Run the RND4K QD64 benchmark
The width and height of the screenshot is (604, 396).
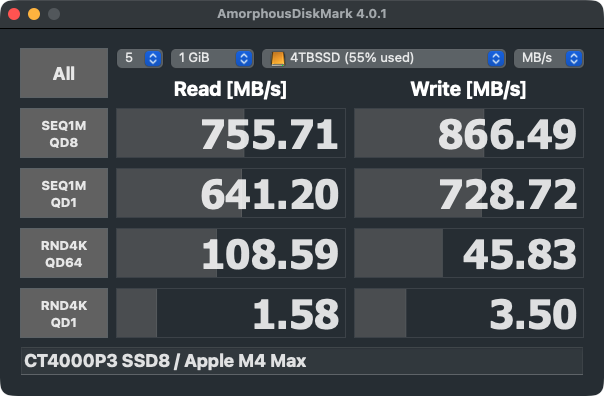64,253
